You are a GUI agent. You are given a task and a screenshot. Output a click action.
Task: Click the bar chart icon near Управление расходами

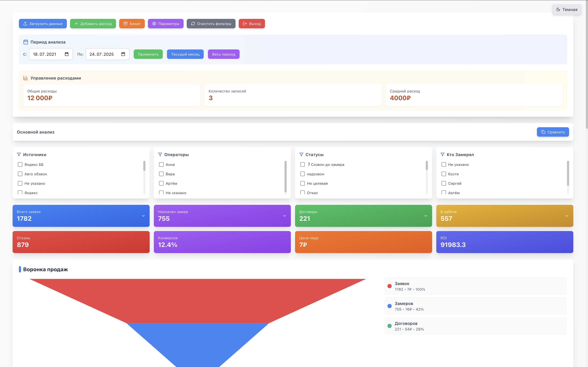pyautogui.click(x=26, y=78)
